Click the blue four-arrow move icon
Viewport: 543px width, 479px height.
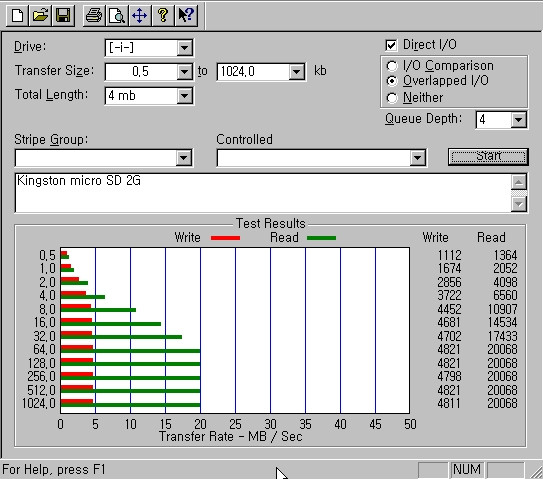(140, 16)
